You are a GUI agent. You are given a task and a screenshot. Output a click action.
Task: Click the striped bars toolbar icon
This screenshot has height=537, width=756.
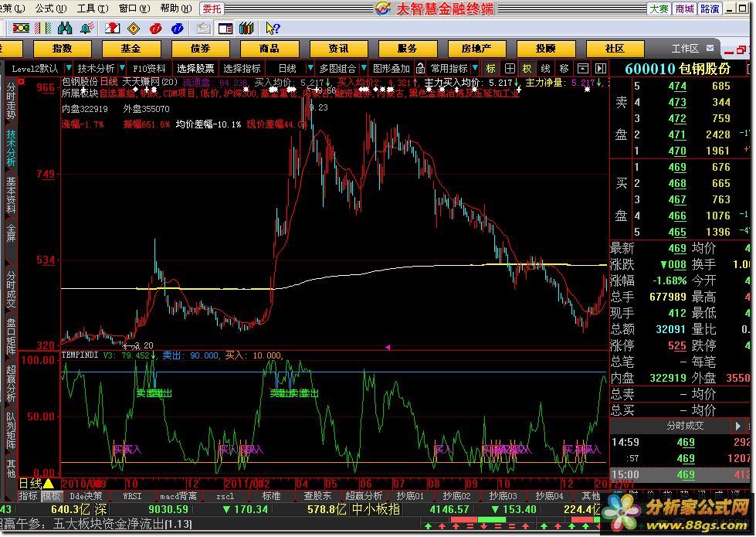tap(43, 29)
